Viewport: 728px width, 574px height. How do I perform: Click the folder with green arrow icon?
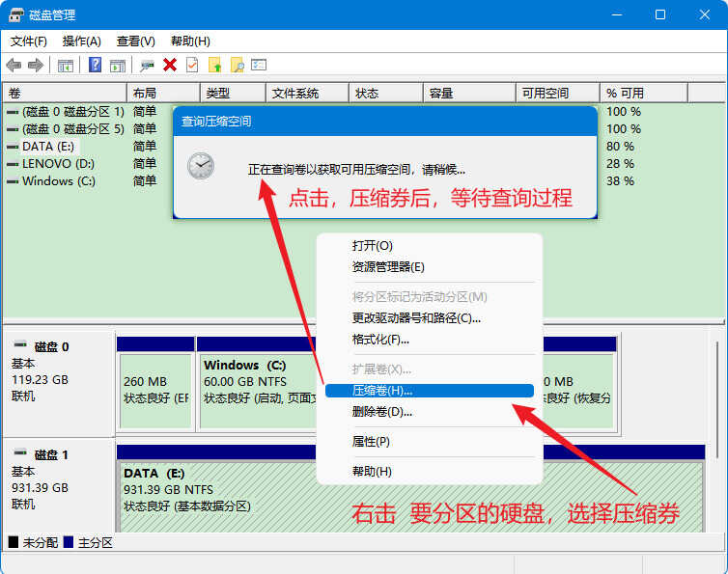(x=215, y=65)
